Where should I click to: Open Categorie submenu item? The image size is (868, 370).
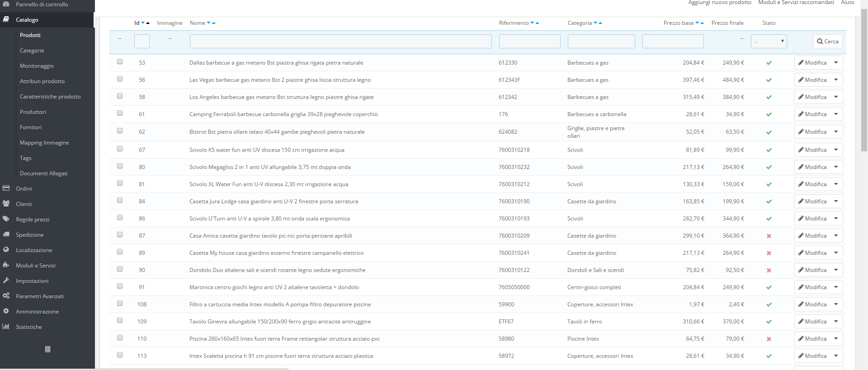coord(32,51)
